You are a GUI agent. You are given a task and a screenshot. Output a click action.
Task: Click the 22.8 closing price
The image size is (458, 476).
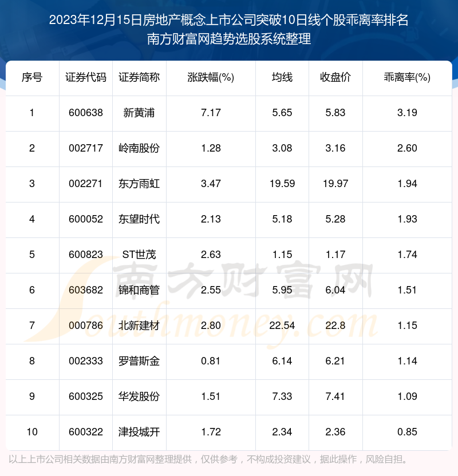pyautogui.click(x=335, y=326)
